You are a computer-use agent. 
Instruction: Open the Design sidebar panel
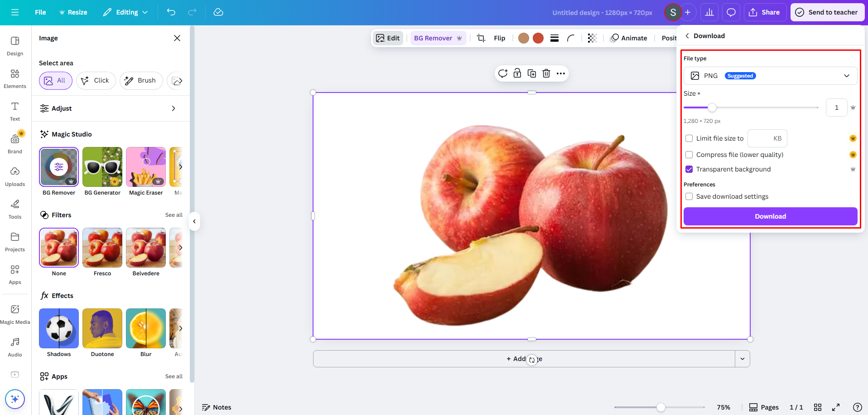click(15, 46)
